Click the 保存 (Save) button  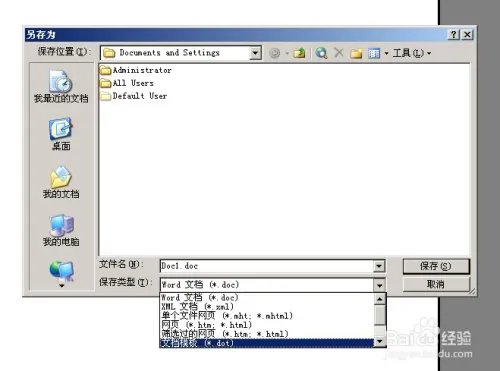[436, 266]
